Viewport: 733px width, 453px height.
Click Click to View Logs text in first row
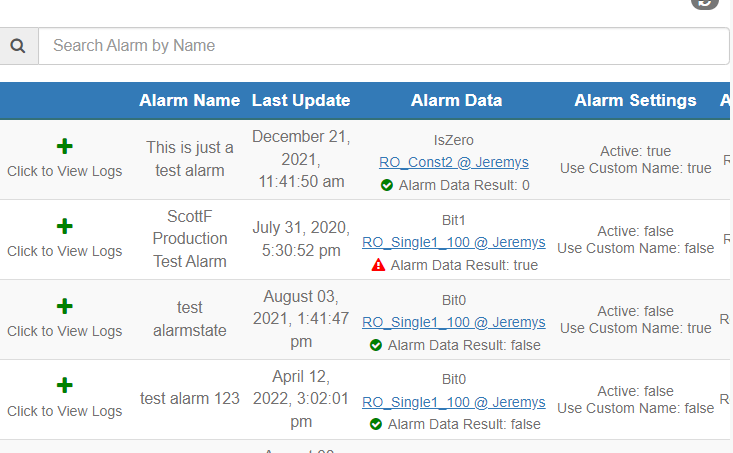(x=65, y=171)
